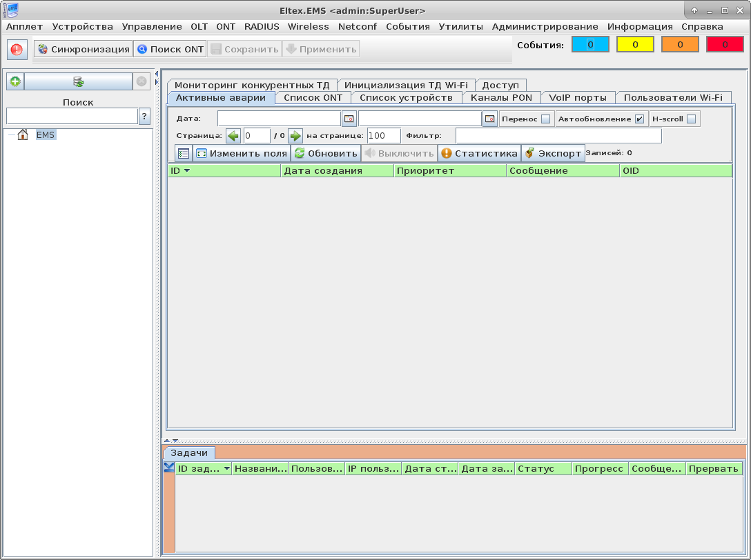Open the OLT menu
Screen dimensions: 751x560
coord(199,27)
